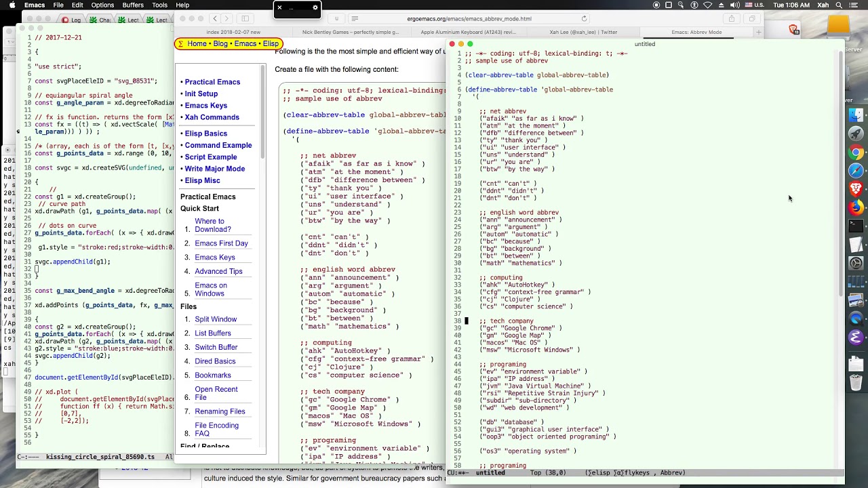Open Brave browser from the Dock
Screen dimensions: 868x488
point(856,189)
